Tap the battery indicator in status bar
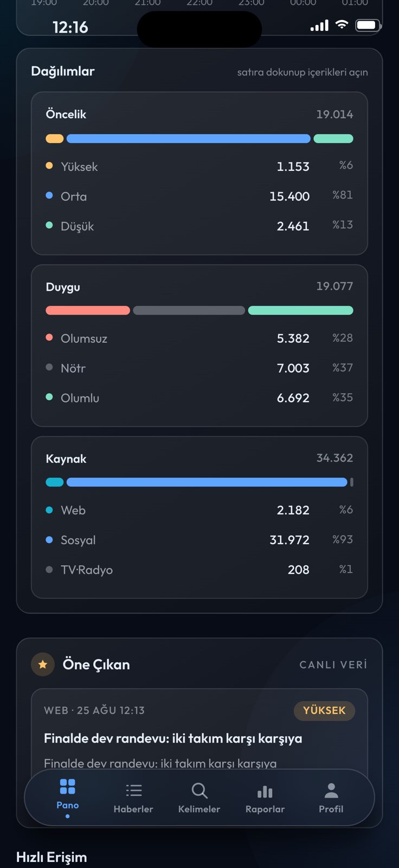 (x=368, y=25)
